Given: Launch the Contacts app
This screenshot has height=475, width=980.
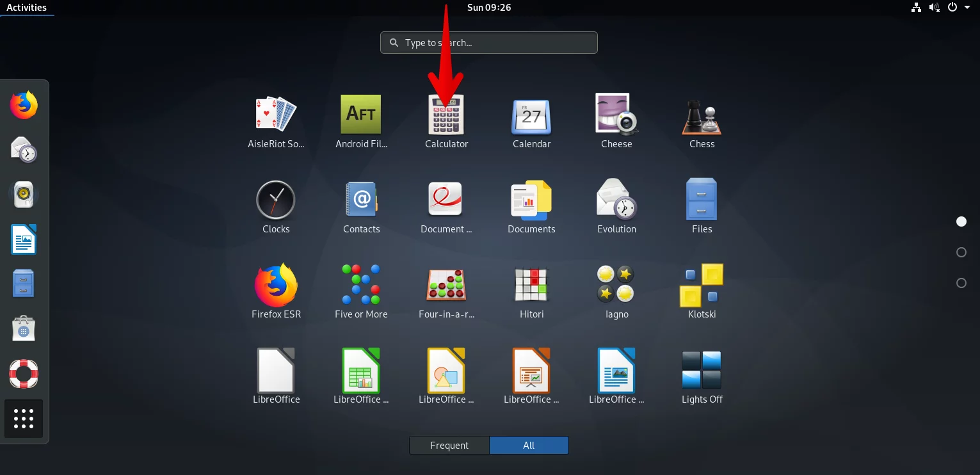Looking at the screenshot, I should pyautogui.click(x=361, y=200).
